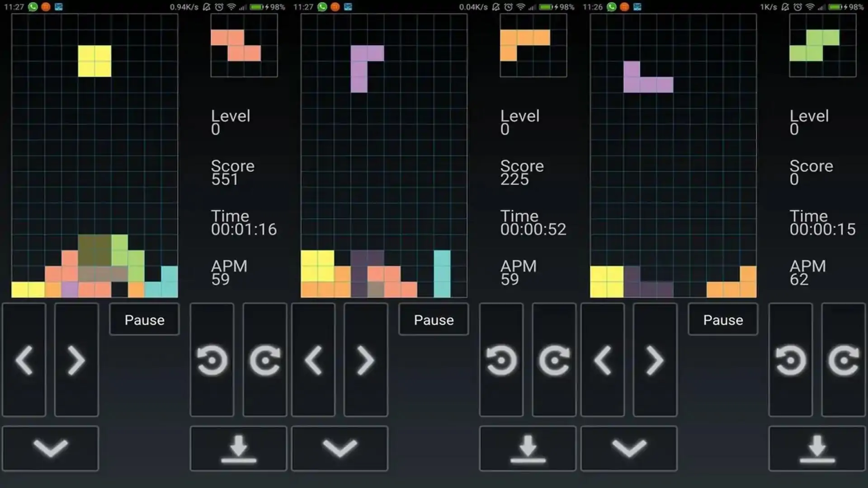
Task: Select the 'APM 59' readout below Time 00:01:16
Action: (x=229, y=272)
